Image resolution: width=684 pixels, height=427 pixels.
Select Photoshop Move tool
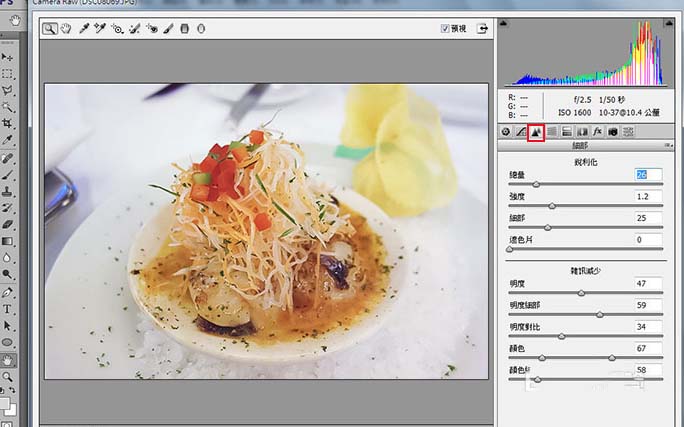click(x=7, y=57)
